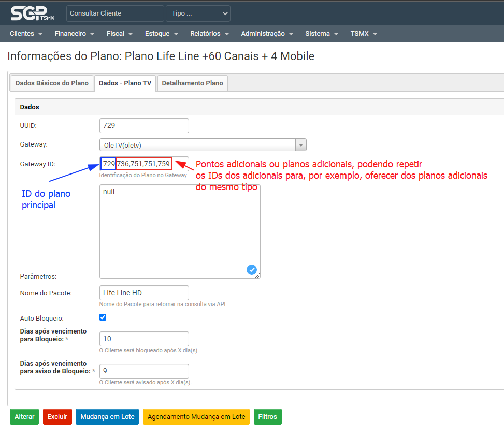Click the Mudança em Lote button
504x434 pixels.
(107, 417)
